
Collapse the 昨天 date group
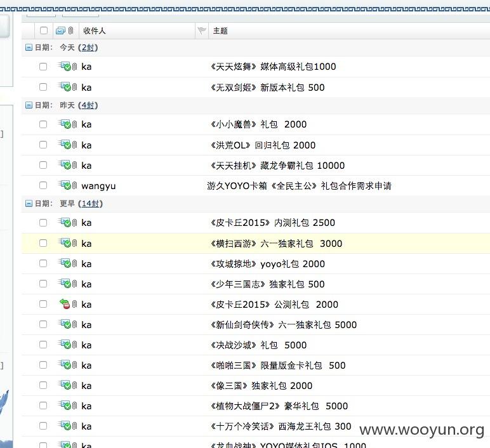(29, 105)
